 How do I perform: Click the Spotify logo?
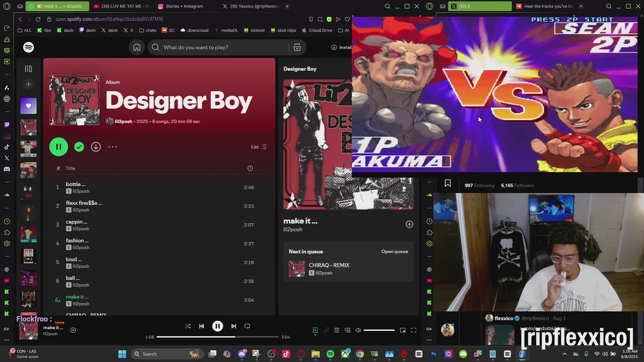click(x=29, y=47)
